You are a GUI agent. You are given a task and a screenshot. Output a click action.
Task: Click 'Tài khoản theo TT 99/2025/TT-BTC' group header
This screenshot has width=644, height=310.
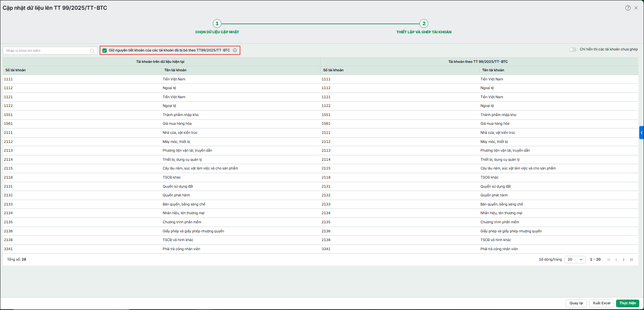coord(478,62)
